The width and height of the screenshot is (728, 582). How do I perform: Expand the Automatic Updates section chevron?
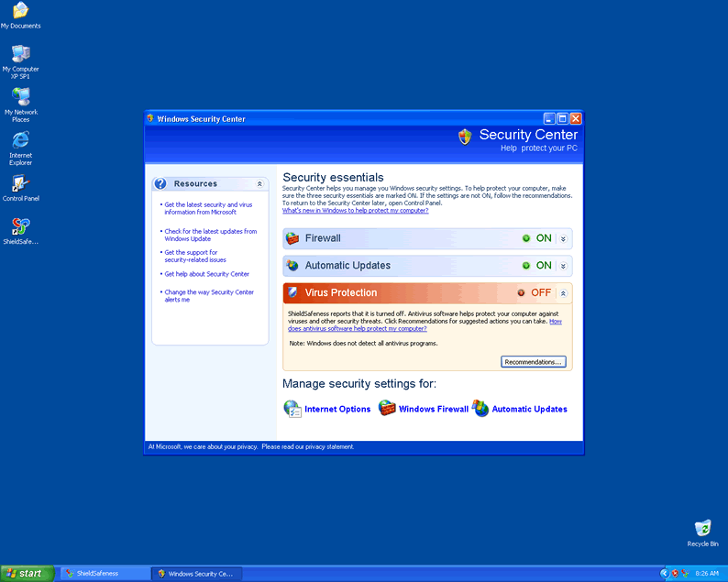pyautogui.click(x=563, y=266)
